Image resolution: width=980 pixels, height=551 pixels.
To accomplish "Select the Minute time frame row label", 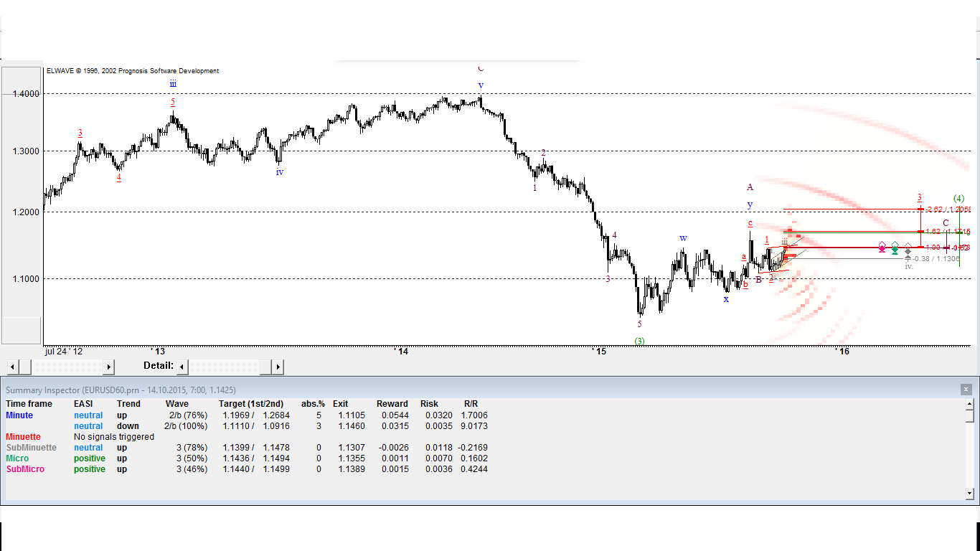I will click(19, 415).
